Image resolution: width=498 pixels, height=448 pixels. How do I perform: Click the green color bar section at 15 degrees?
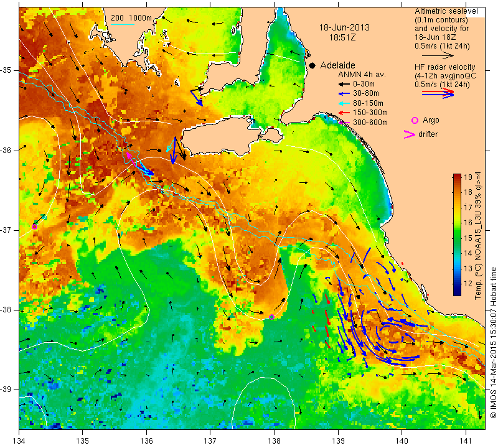457,238
